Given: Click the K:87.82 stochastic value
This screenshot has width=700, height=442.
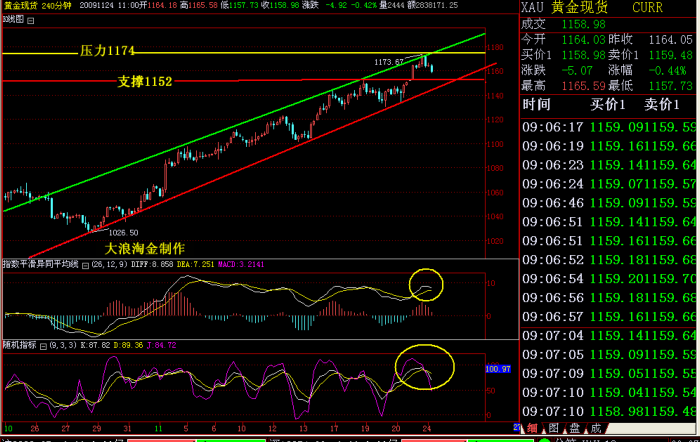Looking at the screenshot, I should point(95,346).
